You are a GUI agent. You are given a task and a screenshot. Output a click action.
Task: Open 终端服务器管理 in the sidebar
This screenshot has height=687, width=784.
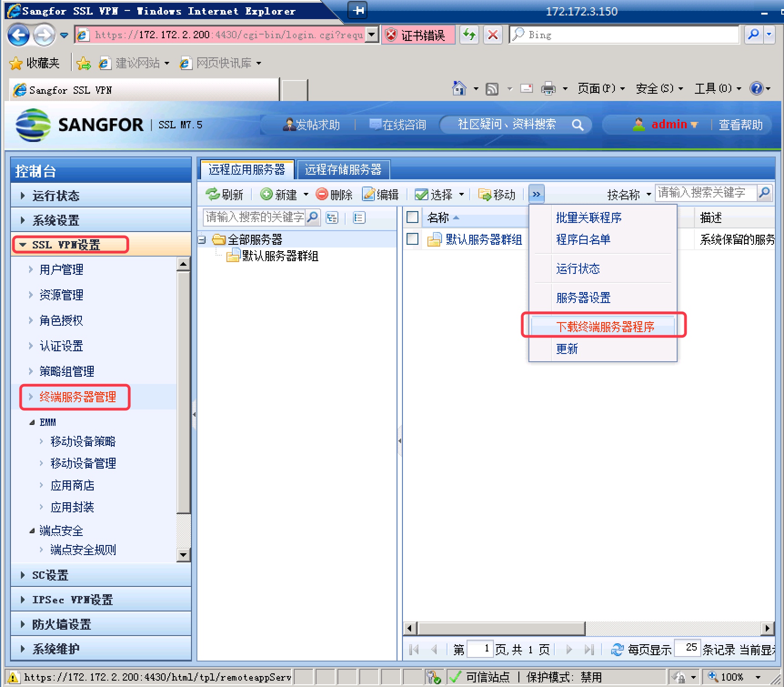(78, 397)
